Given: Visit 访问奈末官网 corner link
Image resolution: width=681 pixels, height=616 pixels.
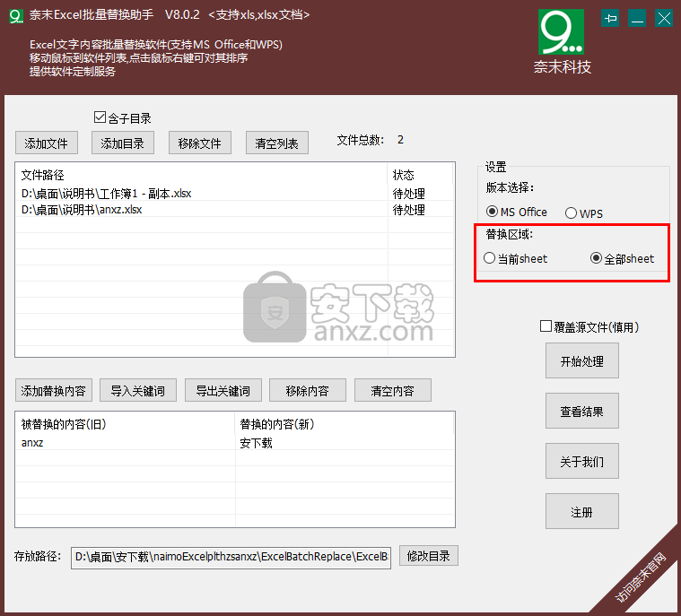Looking at the screenshot, I should click(x=641, y=577).
